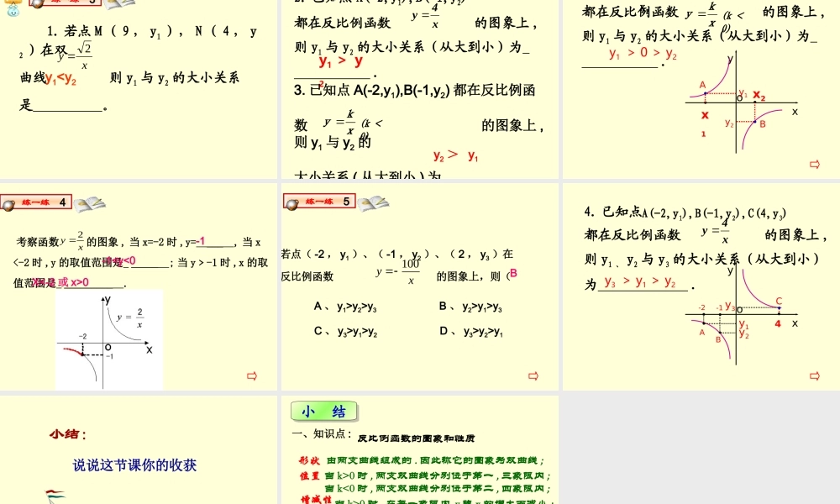
Task: Click the 练一练 4 label badge
Action: coord(36,202)
